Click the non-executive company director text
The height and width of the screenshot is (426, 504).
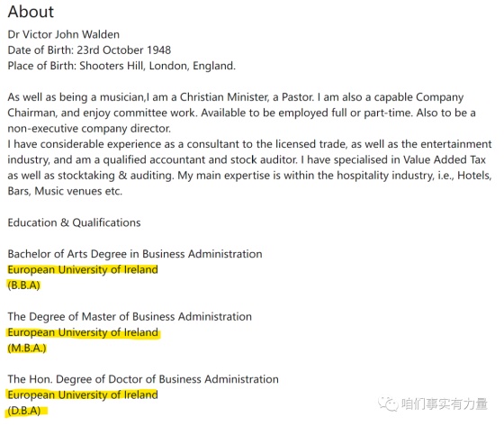[89, 129]
